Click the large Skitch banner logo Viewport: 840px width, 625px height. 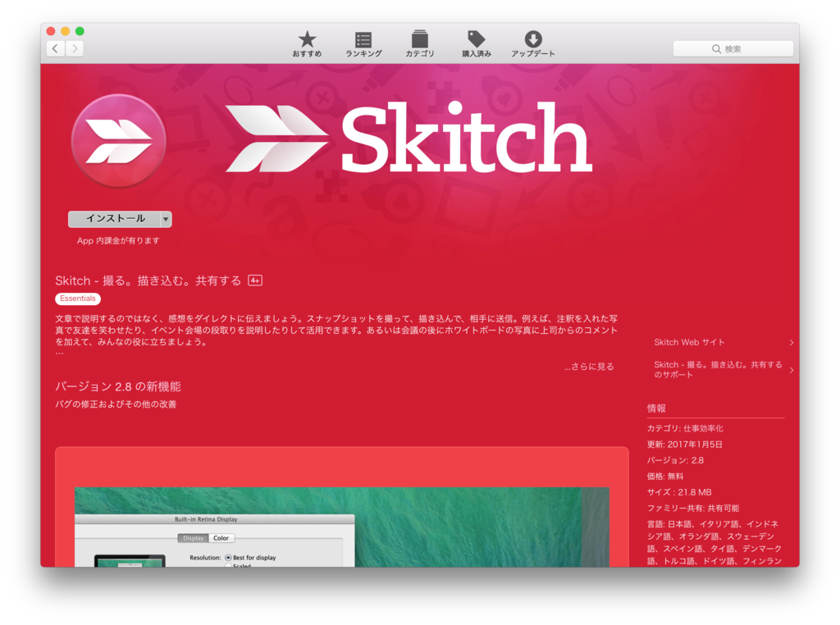pyautogui.click(x=409, y=138)
